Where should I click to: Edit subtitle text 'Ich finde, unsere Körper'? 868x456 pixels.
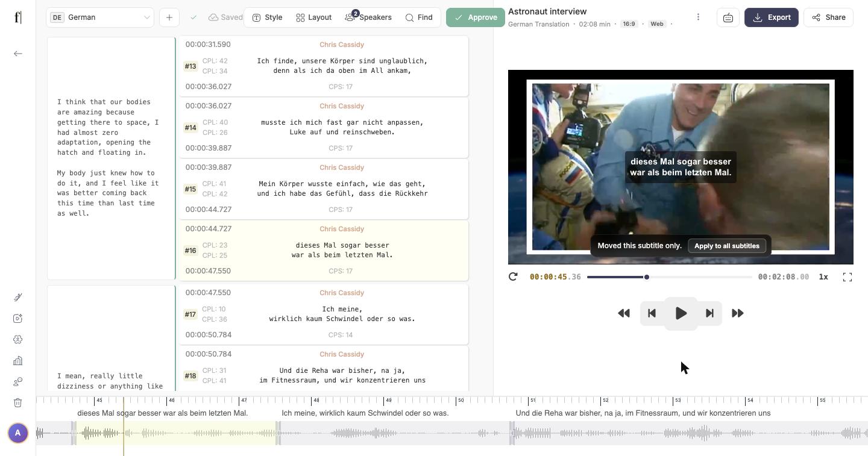[x=342, y=66]
